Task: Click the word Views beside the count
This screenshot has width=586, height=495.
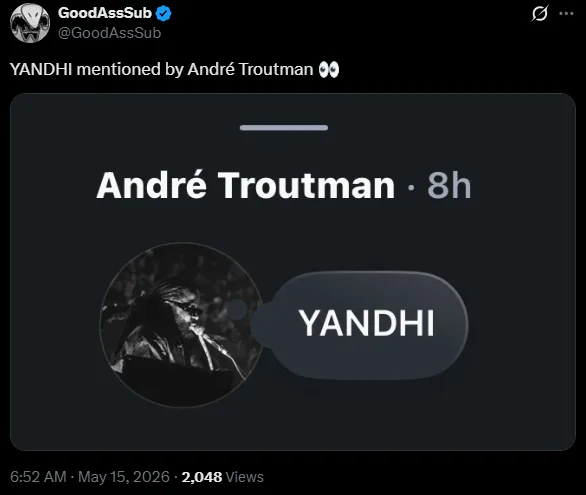Action: coord(245,477)
